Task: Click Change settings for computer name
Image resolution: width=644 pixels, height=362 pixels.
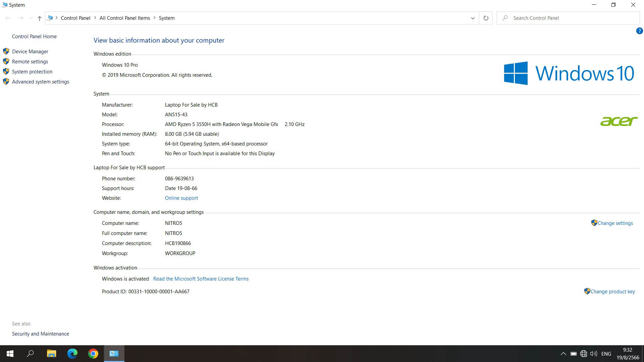Action: (615, 223)
